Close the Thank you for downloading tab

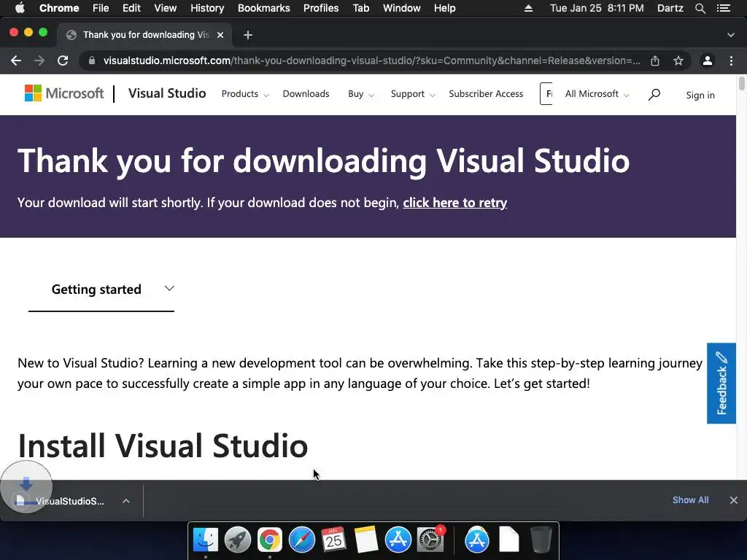[x=220, y=35]
